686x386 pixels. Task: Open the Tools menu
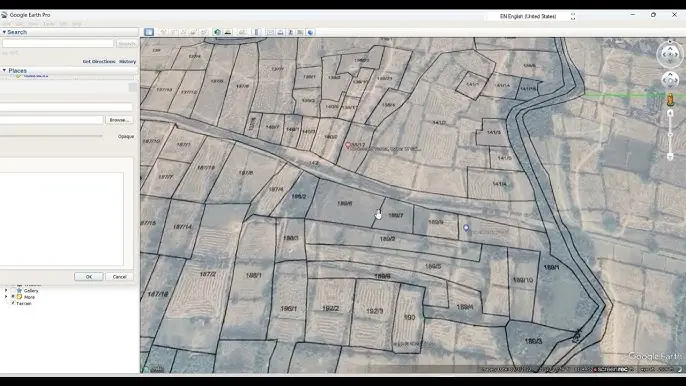pos(49,24)
